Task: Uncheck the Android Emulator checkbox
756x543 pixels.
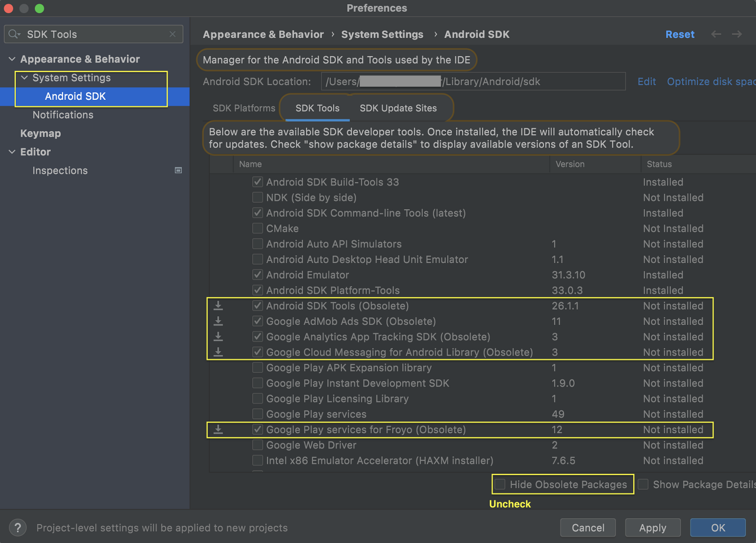Action: [258, 275]
